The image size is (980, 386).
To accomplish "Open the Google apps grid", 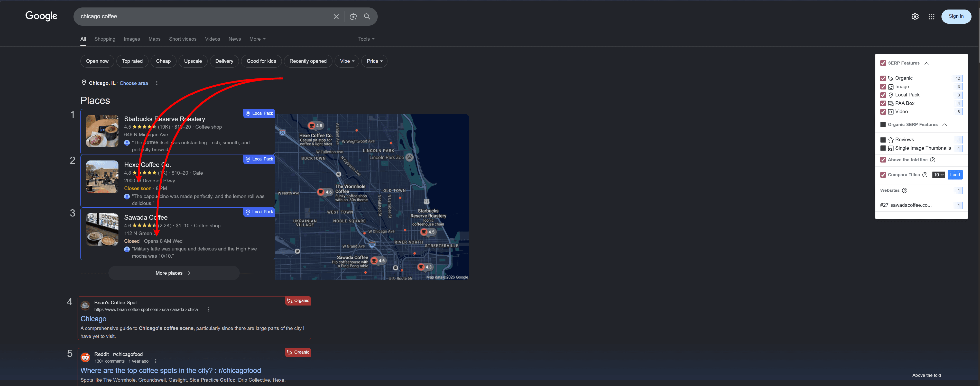I will [931, 16].
